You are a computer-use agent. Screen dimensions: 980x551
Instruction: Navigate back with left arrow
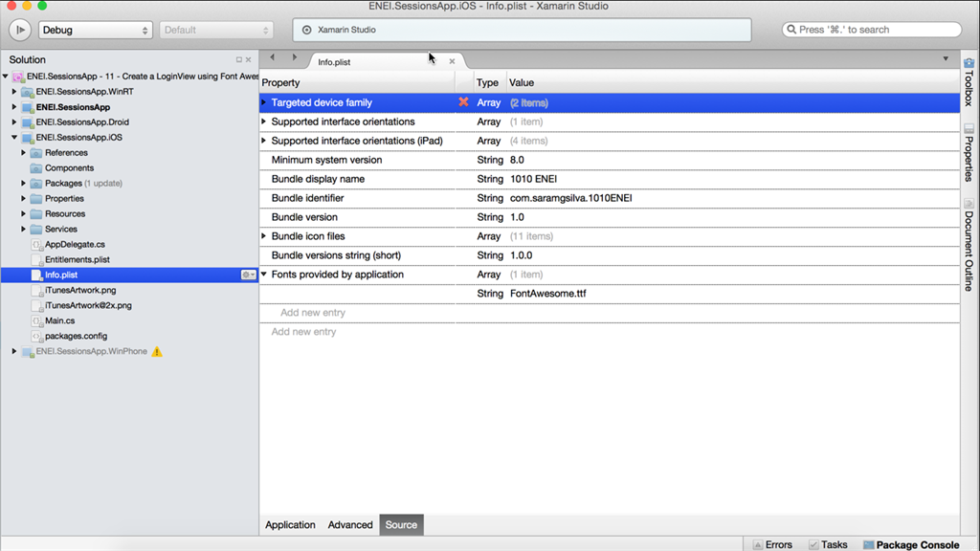pos(272,57)
